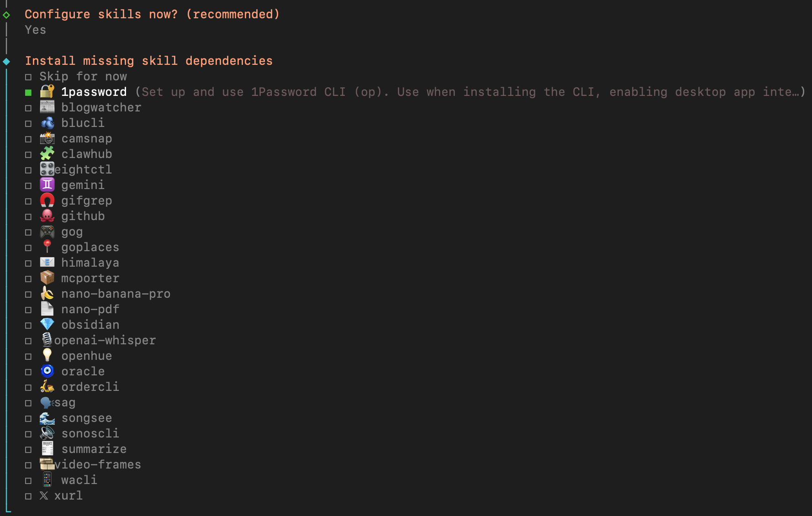This screenshot has height=516, width=812.
Task: Click the video-frames skill name
Action: (x=98, y=464)
